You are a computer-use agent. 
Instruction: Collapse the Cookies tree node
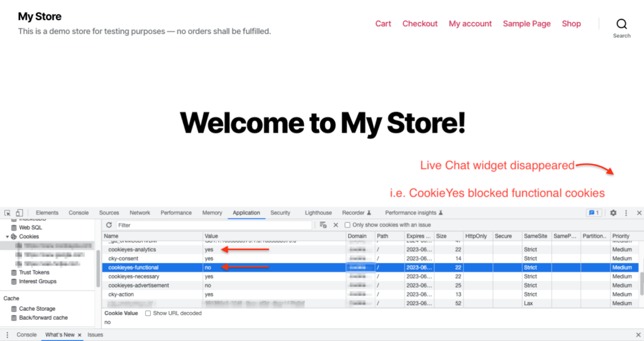pyautogui.click(x=8, y=237)
